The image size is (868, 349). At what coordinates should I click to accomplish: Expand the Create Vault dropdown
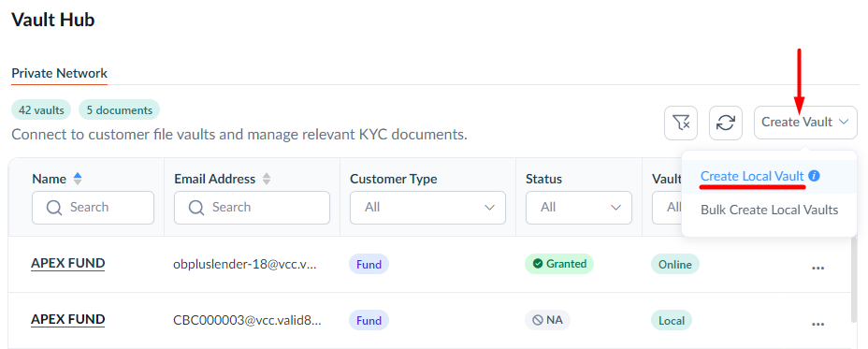(x=805, y=123)
